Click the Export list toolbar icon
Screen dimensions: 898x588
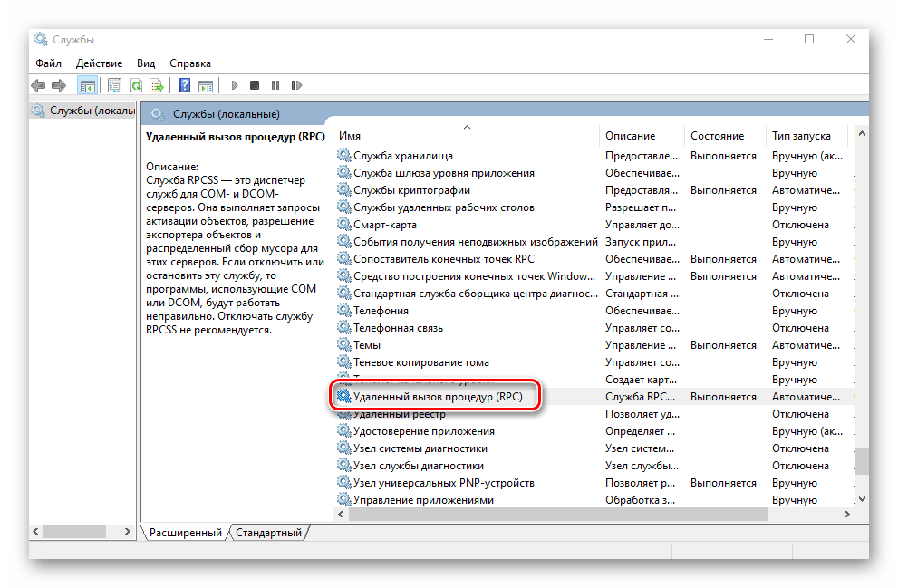click(157, 86)
